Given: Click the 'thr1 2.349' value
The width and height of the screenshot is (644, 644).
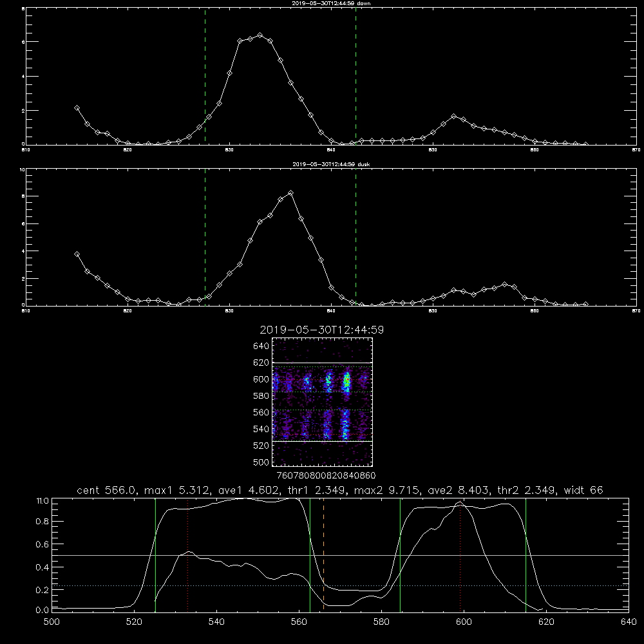Looking at the screenshot, I should pos(316,490).
